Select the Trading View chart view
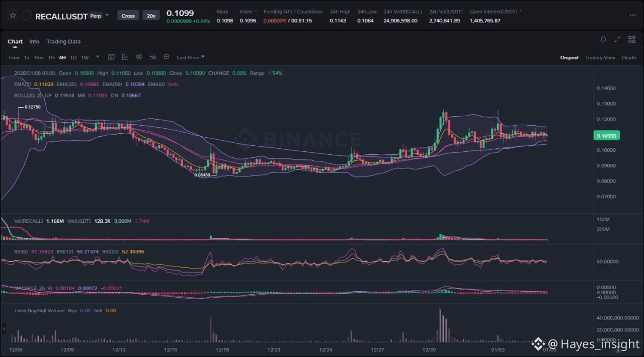Viewport: 644px width, 357px height. (x=600, y=58)
